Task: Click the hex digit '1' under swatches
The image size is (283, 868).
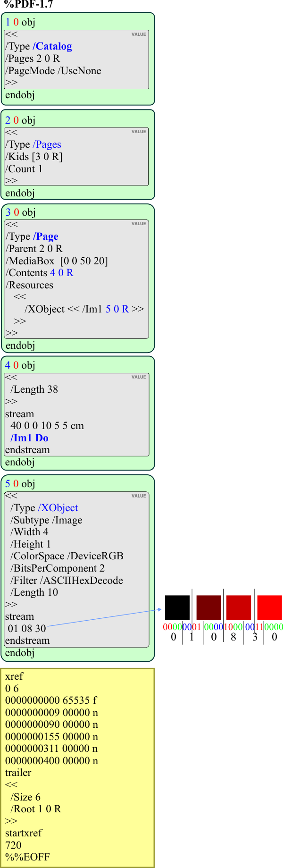Action: click(x=191, y=637)
